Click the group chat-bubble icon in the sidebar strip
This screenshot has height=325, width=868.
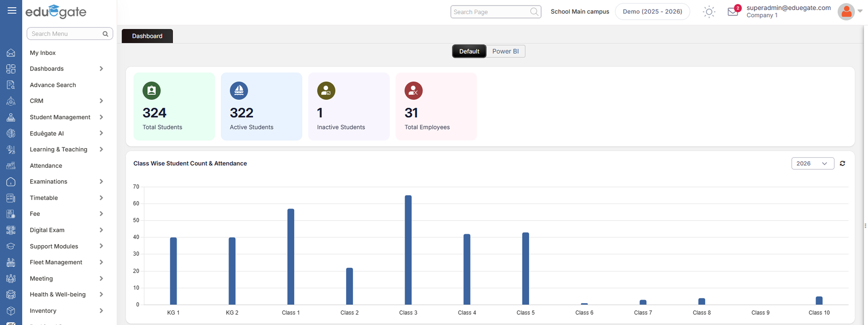point(11,295)
